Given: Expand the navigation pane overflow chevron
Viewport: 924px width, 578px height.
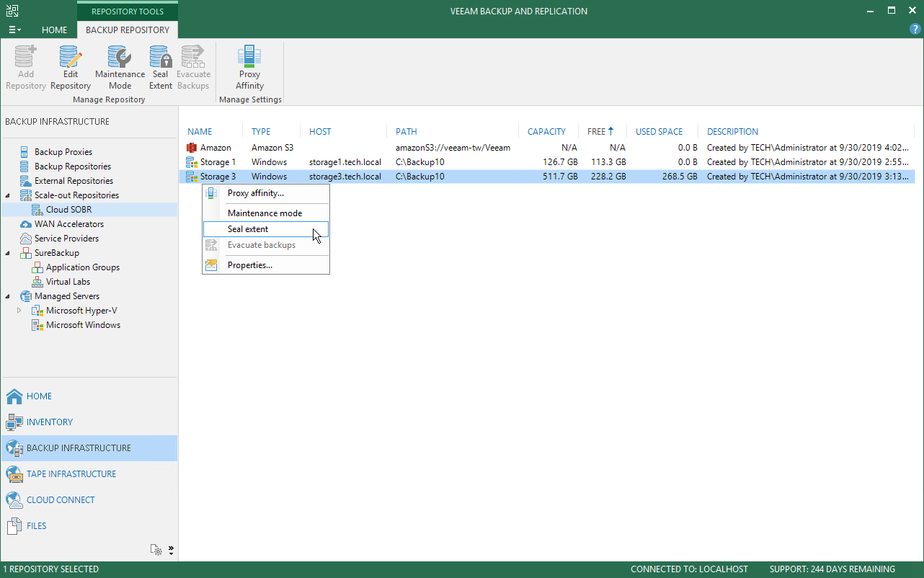Looking at the screenshot, I should tap(171, 550).
